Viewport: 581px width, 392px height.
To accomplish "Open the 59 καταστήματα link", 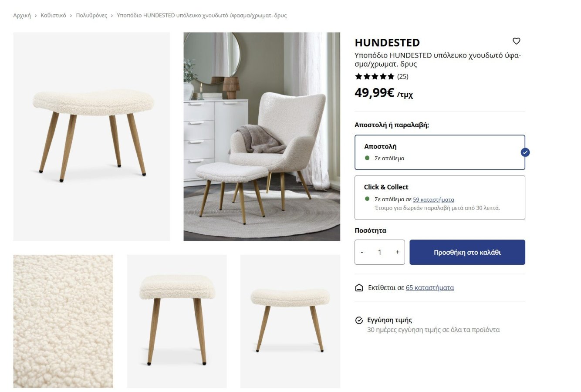I will pos(433,199).
